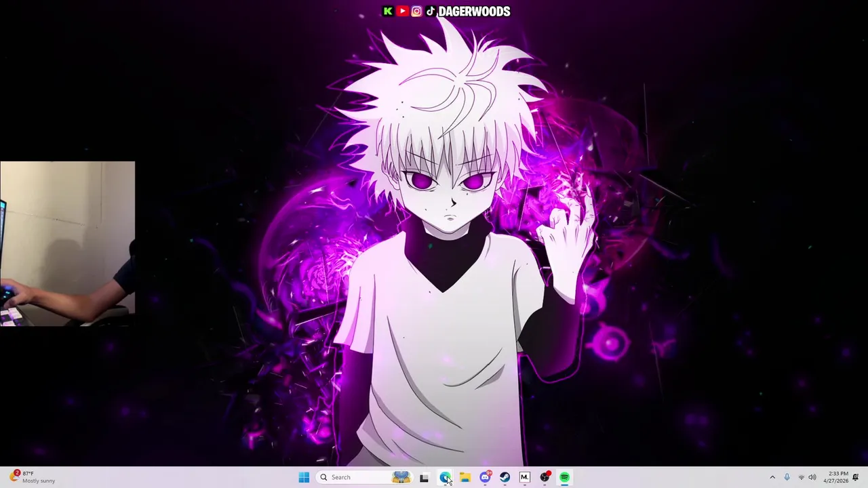
Task: Open File Explorer from the taskbar
Action: coord(465,477)
